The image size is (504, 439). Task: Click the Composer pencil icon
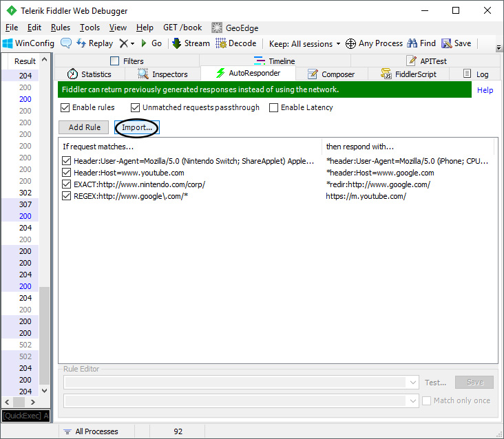pos(313,74)
